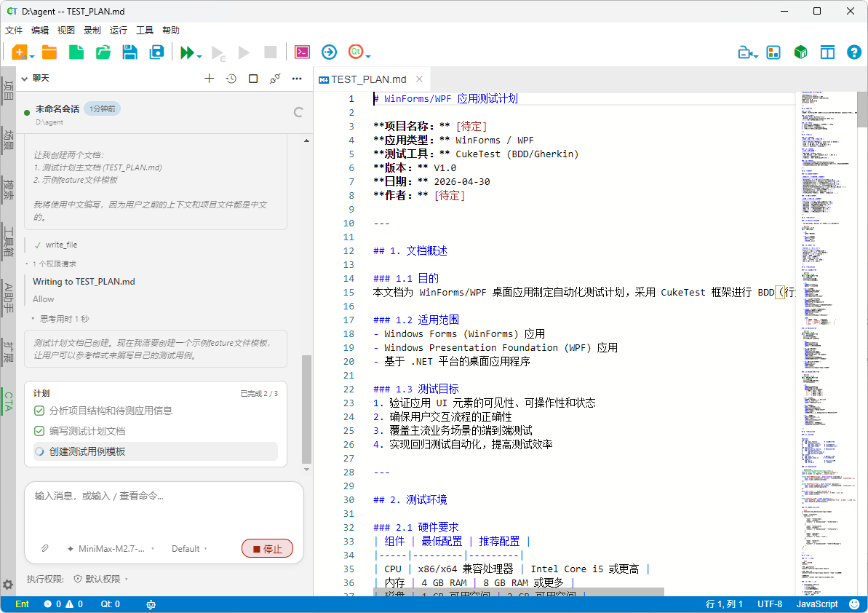This screenshot has height=613, width=868.
Task: Start a new chat with plus icon
Action: 210,79
